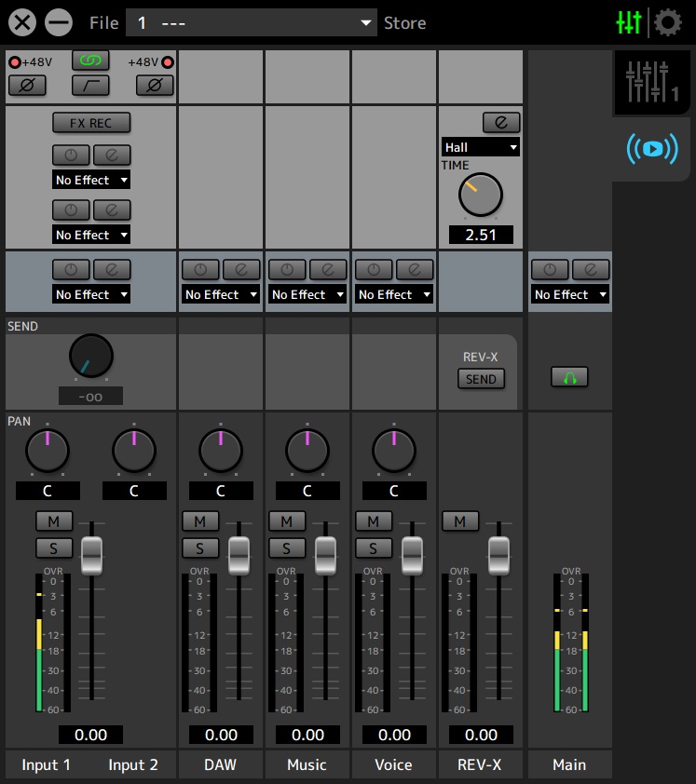
Task: Invert phase on Input 1
Action: point(26,86)
